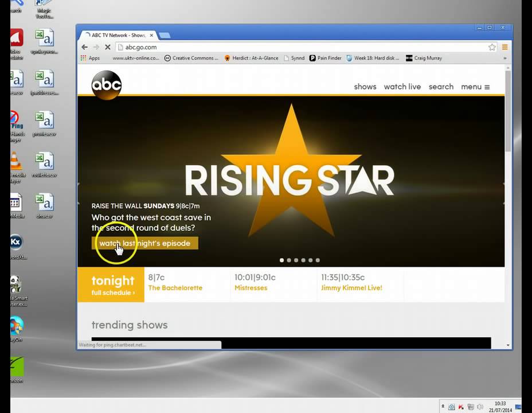Click the page vertical scrollbar thumb
The width and height of the screenshot is (532, 413).
pyautogui.click(x=508, y=111)
